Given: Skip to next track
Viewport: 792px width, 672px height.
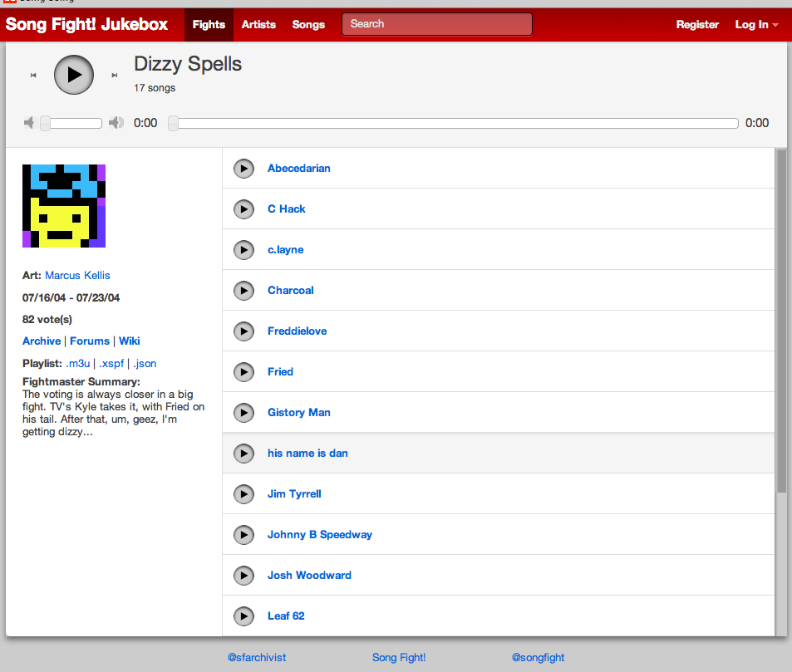Looking at the screenshot, I should (x=115, y=76).
